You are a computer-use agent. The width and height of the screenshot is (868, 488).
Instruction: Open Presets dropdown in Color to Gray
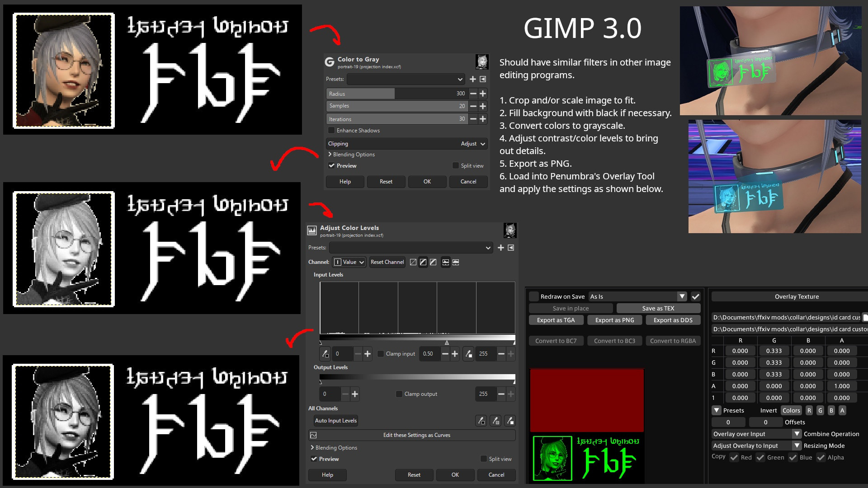click(x=406, y=79)
